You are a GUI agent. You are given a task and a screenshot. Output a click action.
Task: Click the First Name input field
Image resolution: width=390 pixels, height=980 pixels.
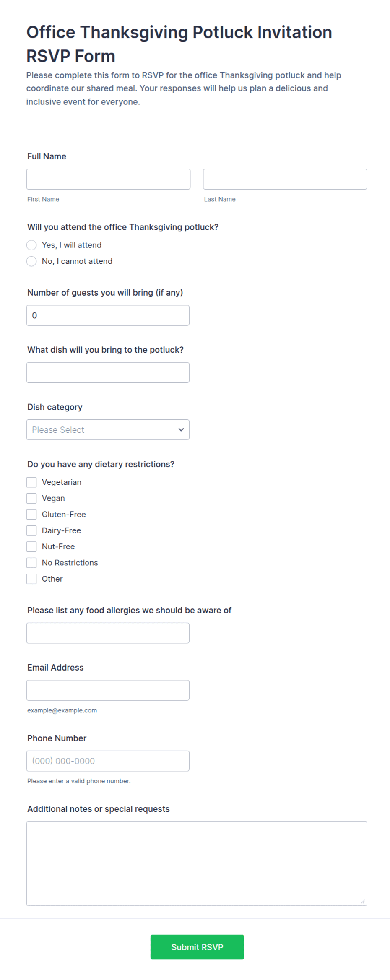pyautogui.click(x=108, y=179)
